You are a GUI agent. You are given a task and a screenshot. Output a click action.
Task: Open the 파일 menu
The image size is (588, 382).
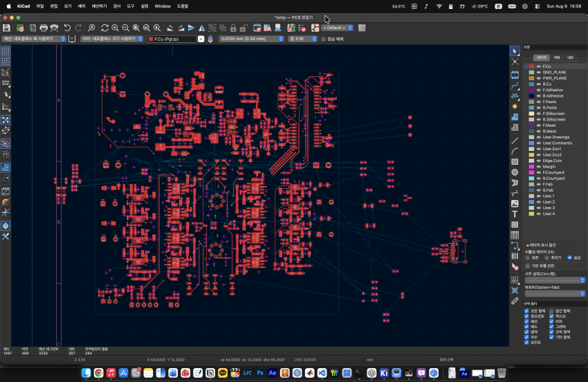39,6
